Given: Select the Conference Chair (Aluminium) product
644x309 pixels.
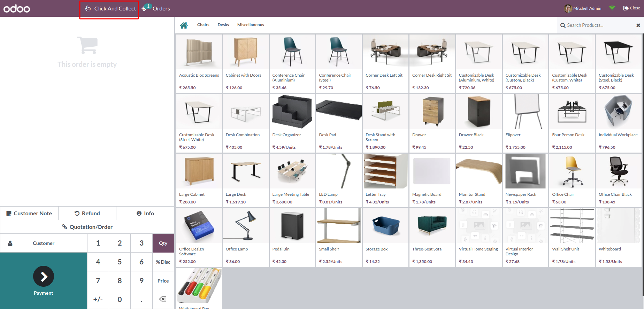Looking at the screenshot, I should point(292,63).
